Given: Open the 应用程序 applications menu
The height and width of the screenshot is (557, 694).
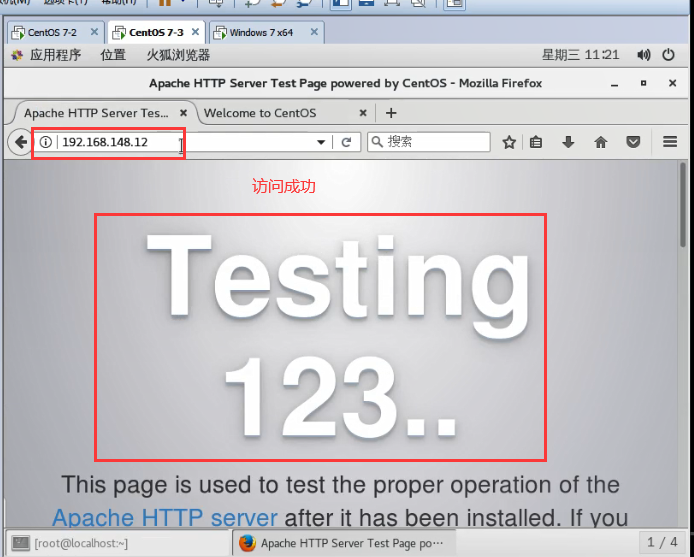Looking at the screenshot, I should click(55, 55).
